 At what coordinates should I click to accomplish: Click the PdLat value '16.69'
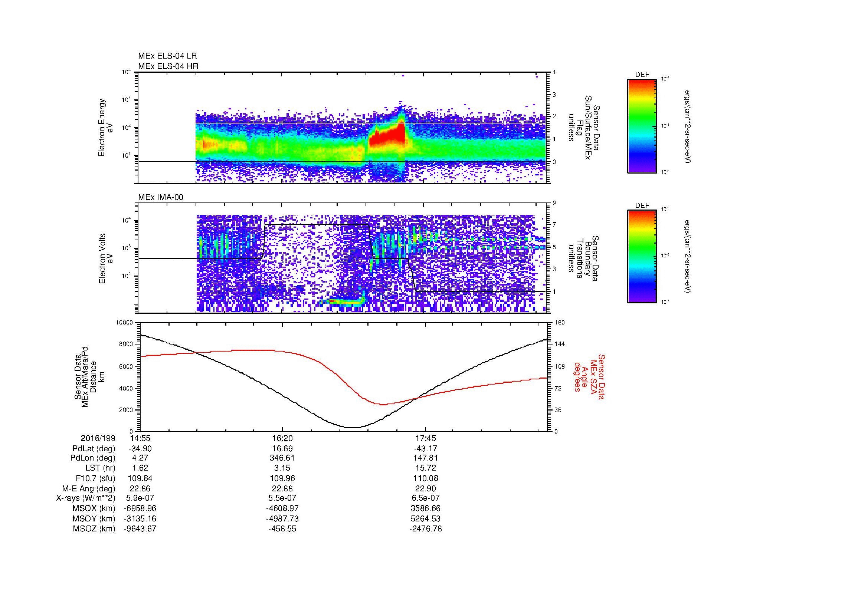(x=282, y=448)
